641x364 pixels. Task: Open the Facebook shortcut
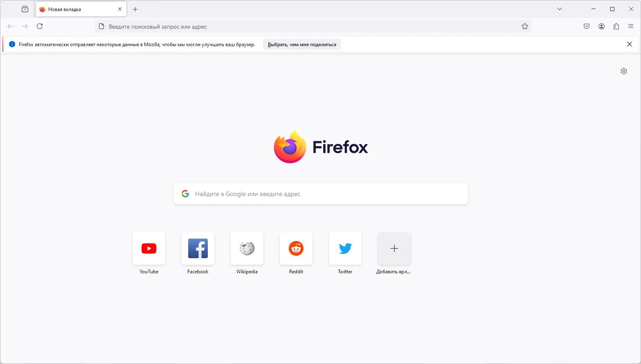[x=198, y=248]
